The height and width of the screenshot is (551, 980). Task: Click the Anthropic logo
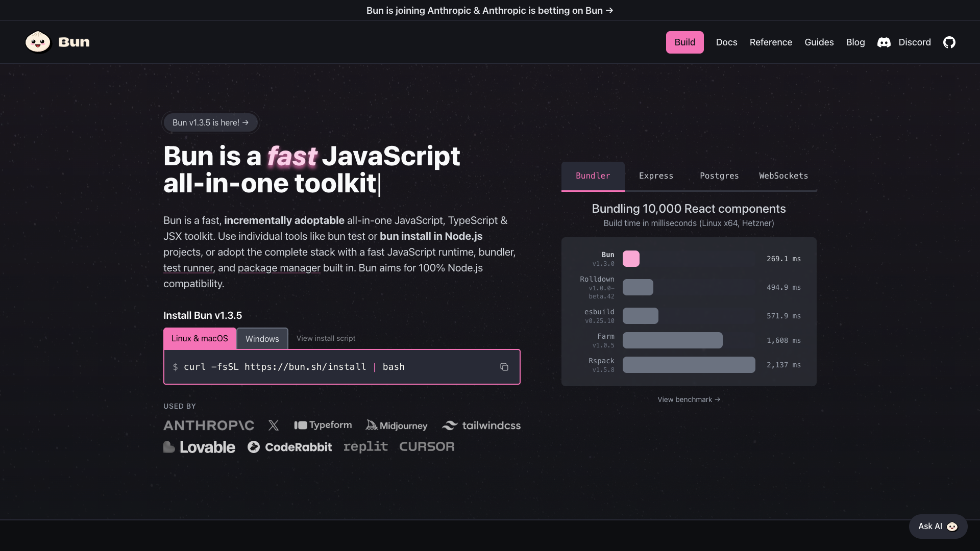coord(208,425)
